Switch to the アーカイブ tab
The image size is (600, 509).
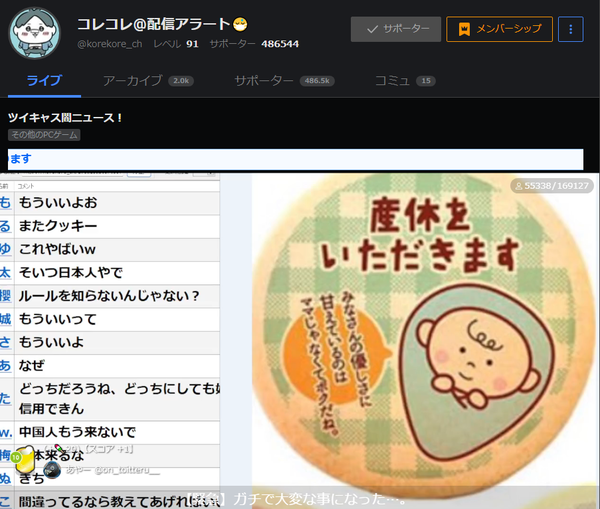coord(148,81)
